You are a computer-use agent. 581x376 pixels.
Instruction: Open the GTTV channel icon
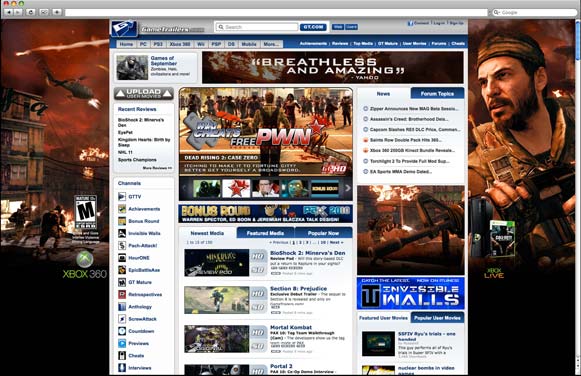(122, 196)
